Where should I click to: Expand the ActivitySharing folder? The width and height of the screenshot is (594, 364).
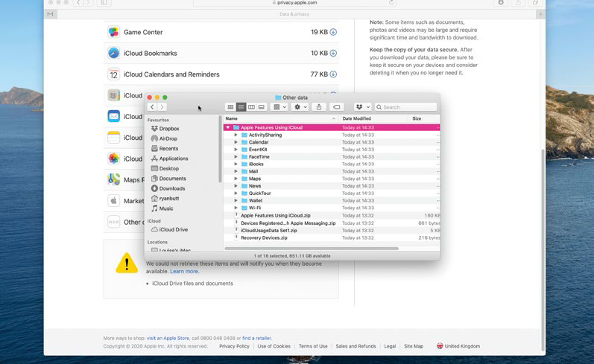click(x=236, y=135)
